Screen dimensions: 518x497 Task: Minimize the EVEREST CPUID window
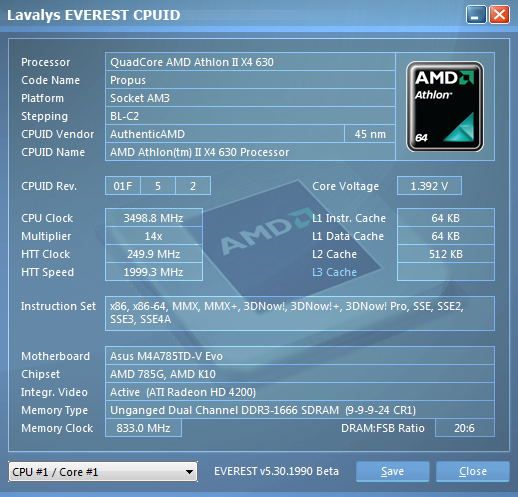point(476,15)
